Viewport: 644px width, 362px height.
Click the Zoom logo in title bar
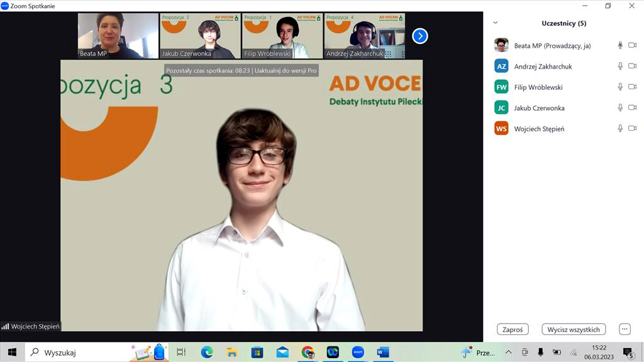[x=5, y=6]
